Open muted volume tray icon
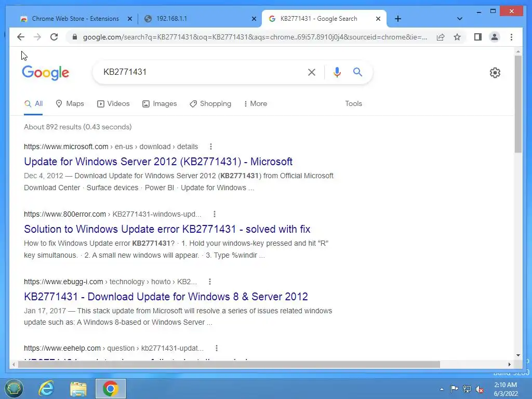This screenshot has width=532, height=399. pyautogui.click(x=480, y=389)
